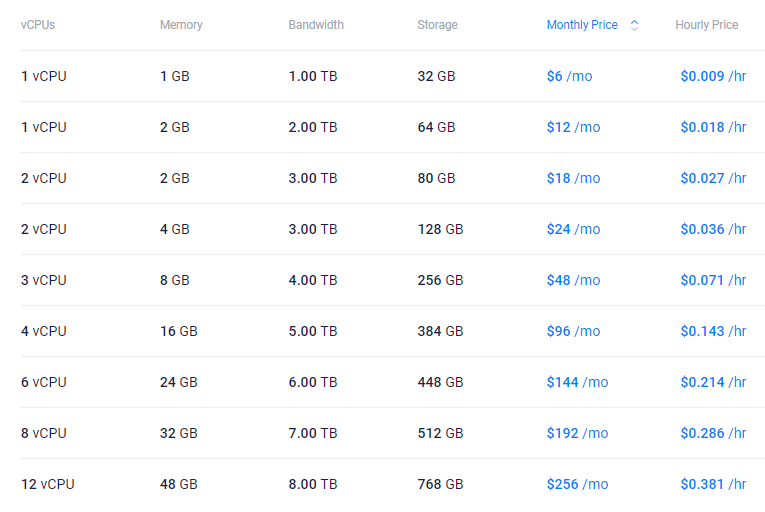Click the Hourly Price column header
Viewport: 765px width, 512px height.
coord(706,25)
